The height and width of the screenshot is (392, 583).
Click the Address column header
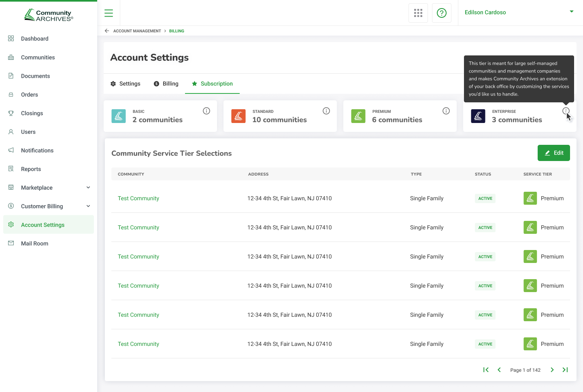coord(258,174)
